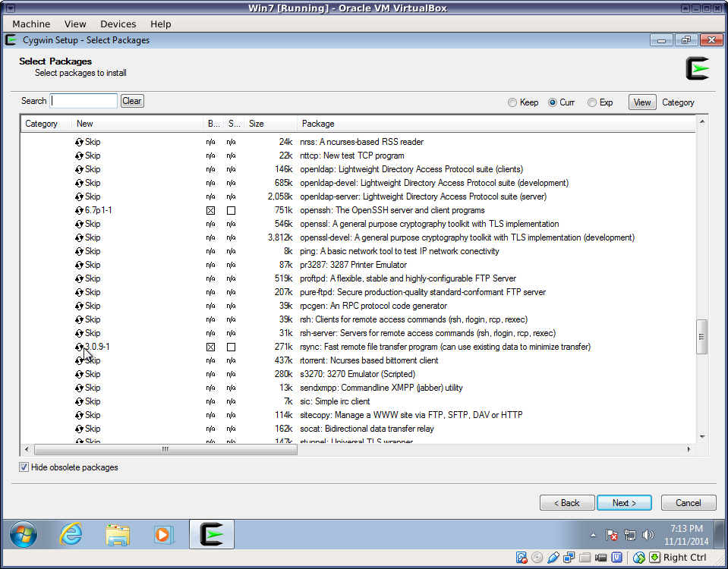This screenshot has height=569, width=728.
Task: Click the scroll down arrow of package list
Action: (x=702, y=437)
